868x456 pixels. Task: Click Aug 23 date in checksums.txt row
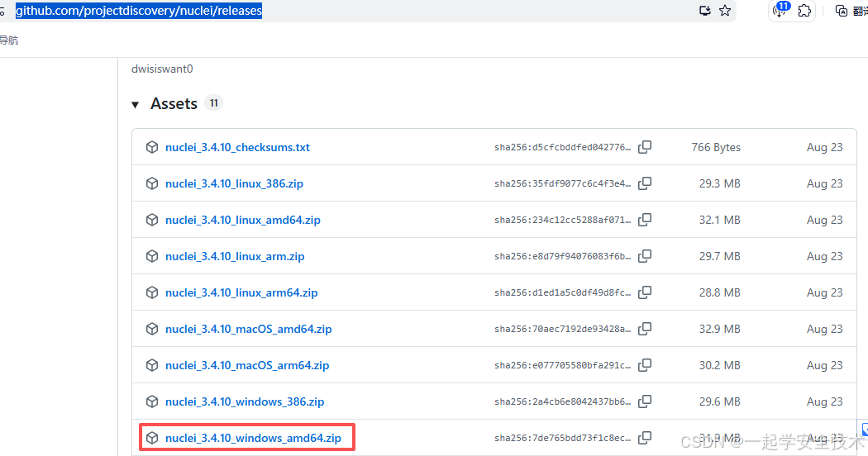(825, 147)
